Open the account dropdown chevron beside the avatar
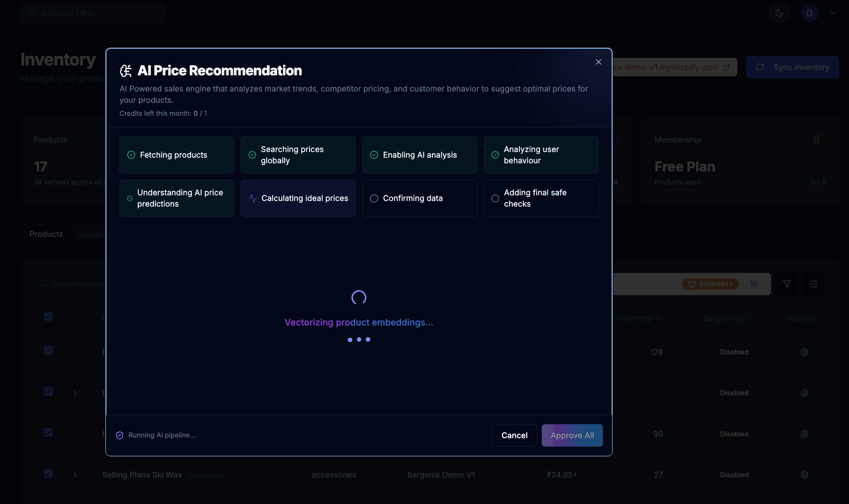Image resolution: width=849 pixels, height=504 pixels. click(x=832, y=13)
